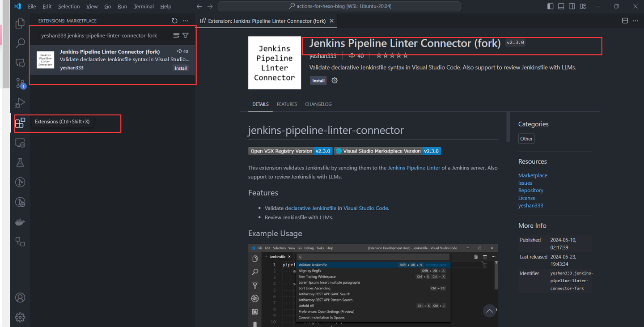Open the Explorer view in the activity bar
This screenshot has height=327, width=644.
[x=20, y=23]
